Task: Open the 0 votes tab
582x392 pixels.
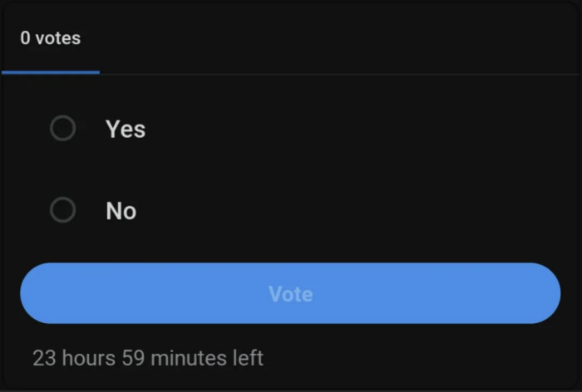Action: point(51,38)
